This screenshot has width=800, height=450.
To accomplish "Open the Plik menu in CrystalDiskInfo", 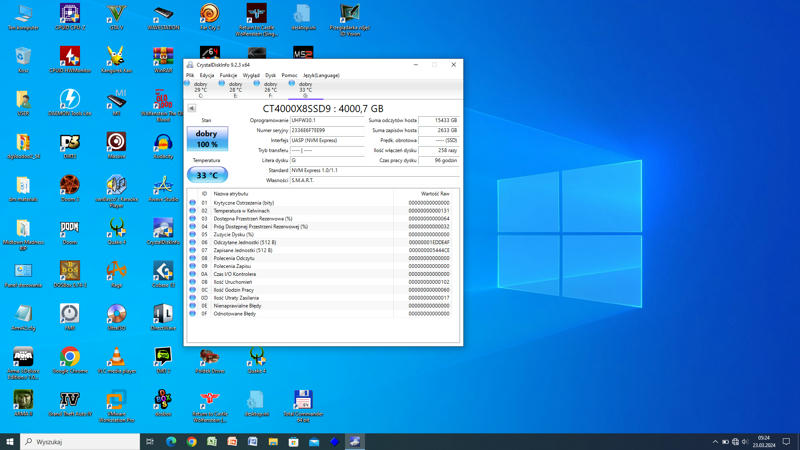I will (x=190, y=76).
